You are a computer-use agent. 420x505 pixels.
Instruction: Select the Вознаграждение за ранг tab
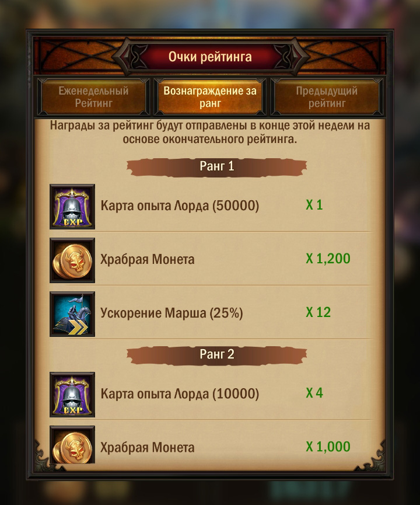[210, 97]
